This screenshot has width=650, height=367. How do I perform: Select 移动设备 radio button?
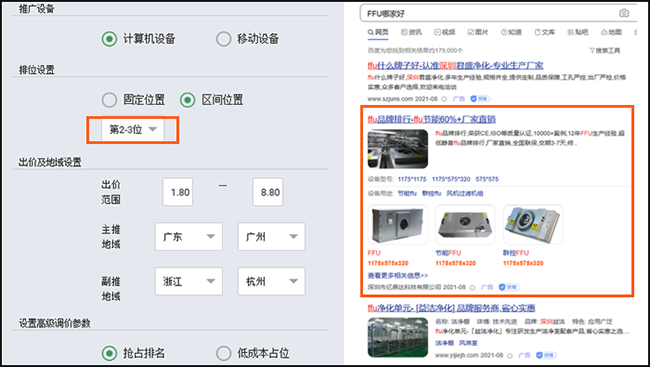point(223,39)
